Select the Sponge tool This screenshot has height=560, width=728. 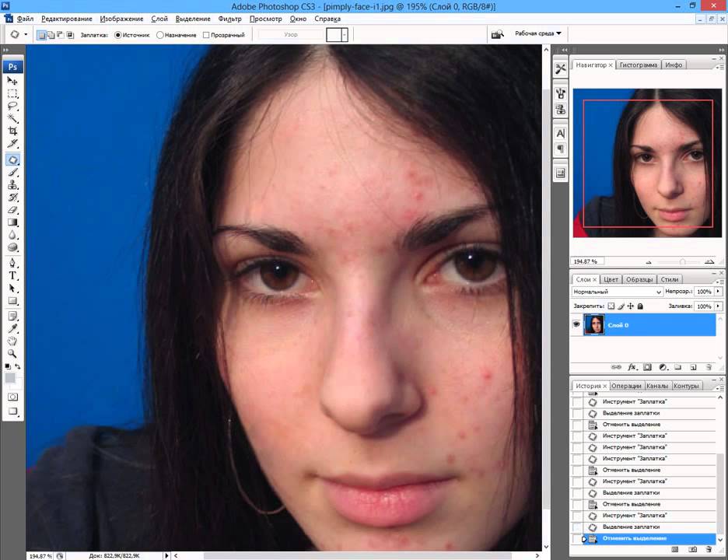pyautogui.click(x=12, y=247)
